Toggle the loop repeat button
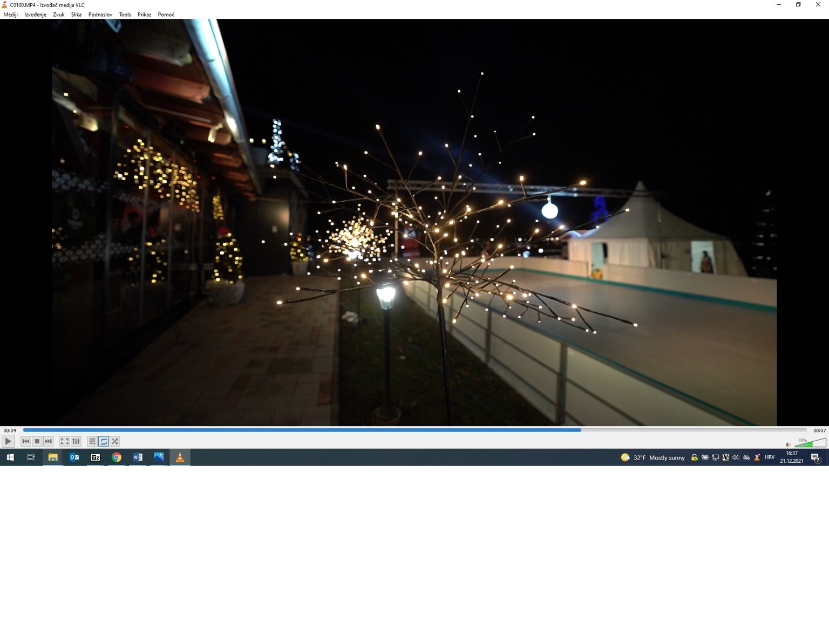This screenshot has height=644, width=829. coord(104,441)
